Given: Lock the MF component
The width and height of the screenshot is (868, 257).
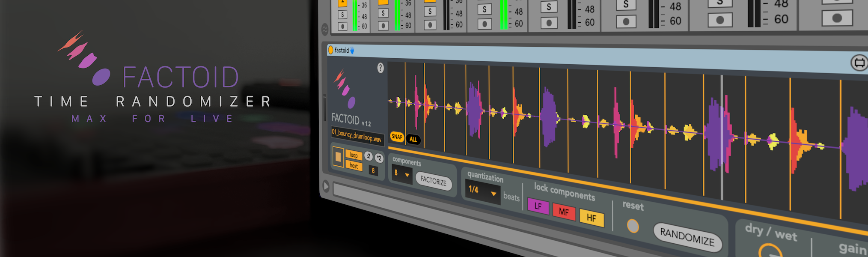Looking at the screenshot, I should pos(564,212).
